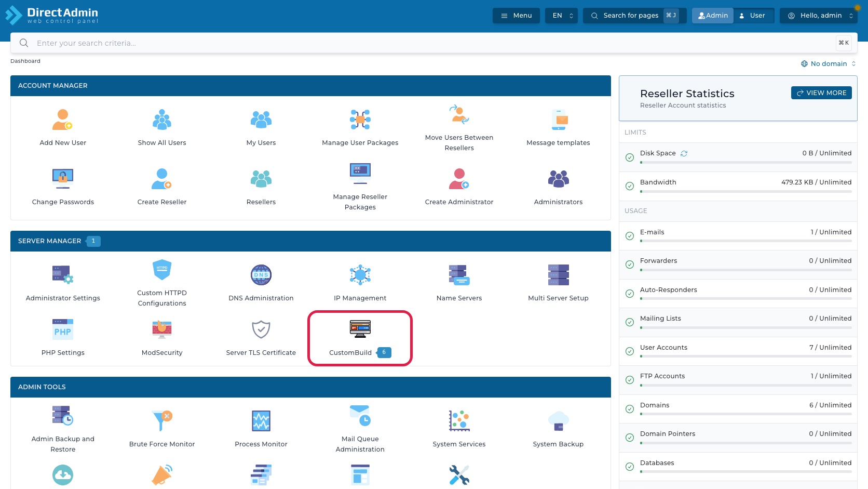Open Mail Queue Administration icon
The image size is (868, 489).
[x=360, y=416]
